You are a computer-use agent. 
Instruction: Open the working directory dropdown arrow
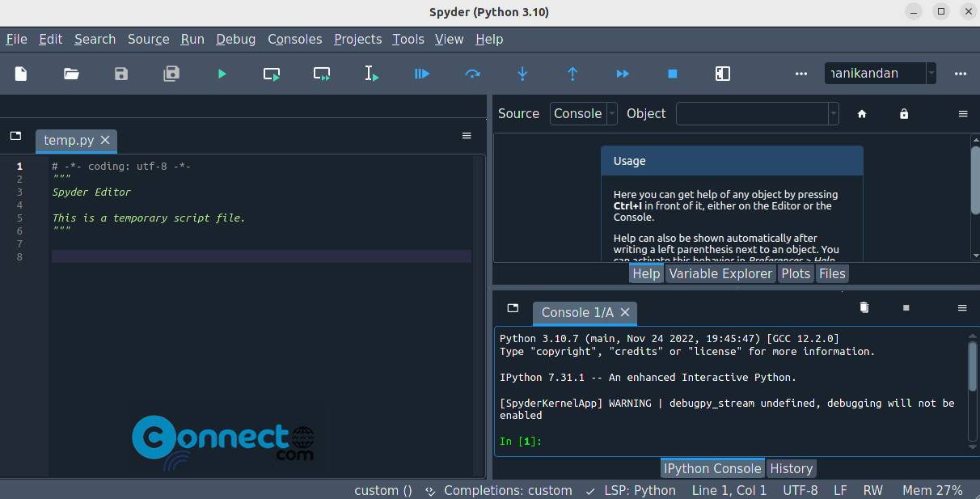(x=931, y=74)
